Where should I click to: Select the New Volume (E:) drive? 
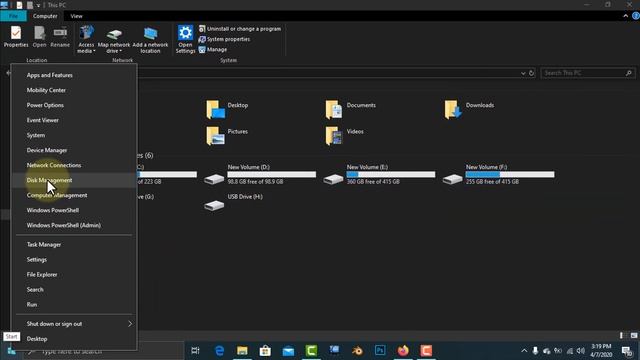379,175
